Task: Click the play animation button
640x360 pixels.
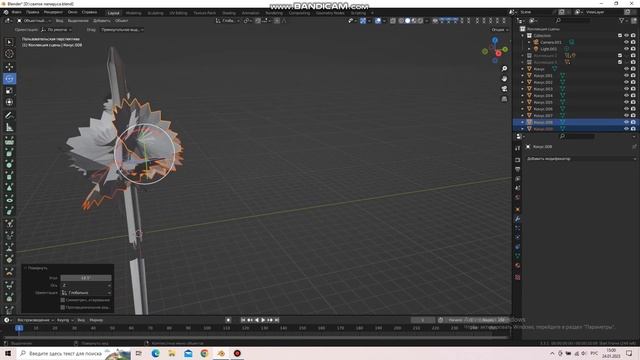Action: click(x=263, y=320)
